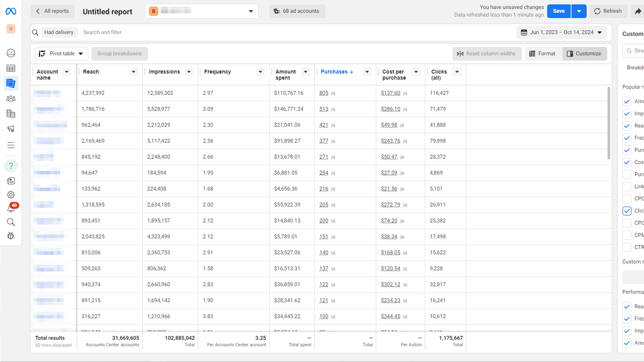
Task: Click the notifications bell with 40 badge
Action: [x=11, y=208]
